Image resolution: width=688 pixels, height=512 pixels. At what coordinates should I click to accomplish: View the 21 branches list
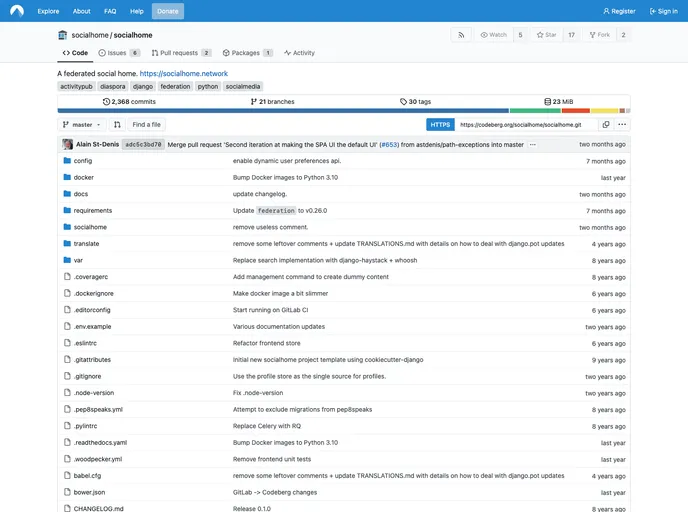tap(272, 102)
